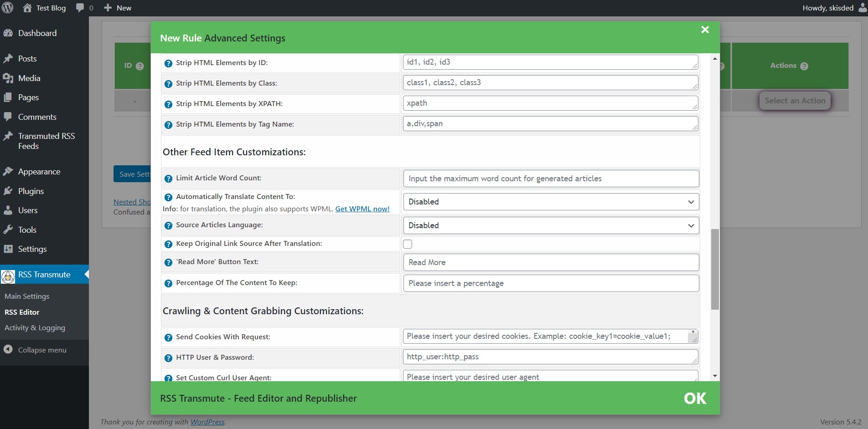Click help icon for Strip HTML Elements by ID

coord(168,63)
